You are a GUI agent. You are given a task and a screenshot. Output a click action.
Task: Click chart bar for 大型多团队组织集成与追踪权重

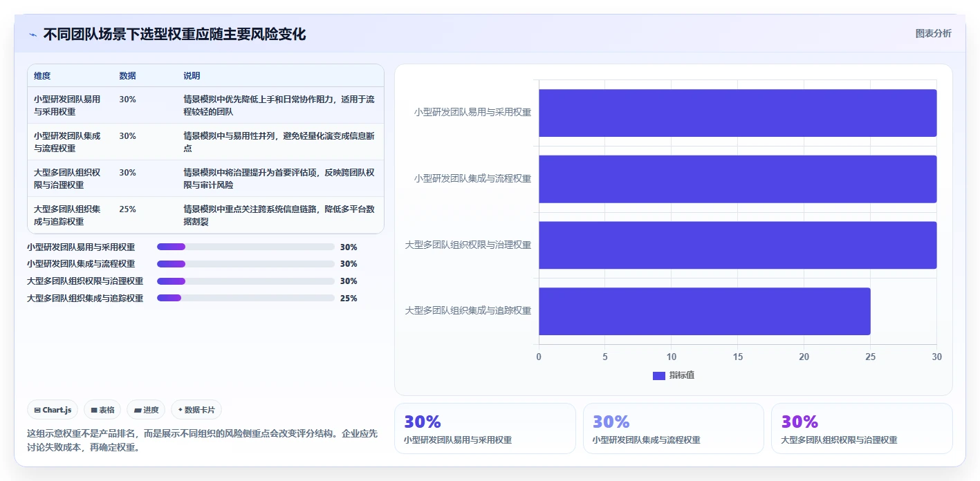tap(705, 311)
